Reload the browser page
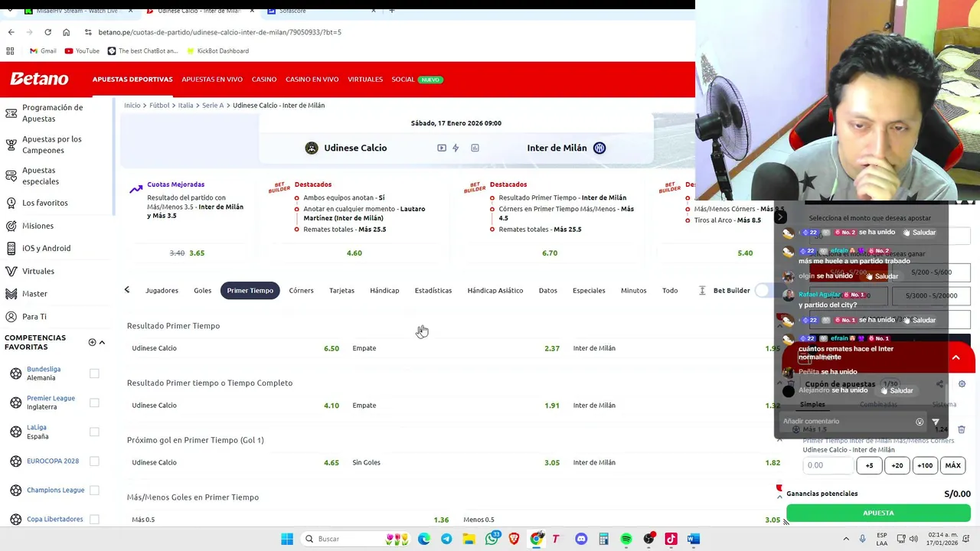 coord(47,32)
